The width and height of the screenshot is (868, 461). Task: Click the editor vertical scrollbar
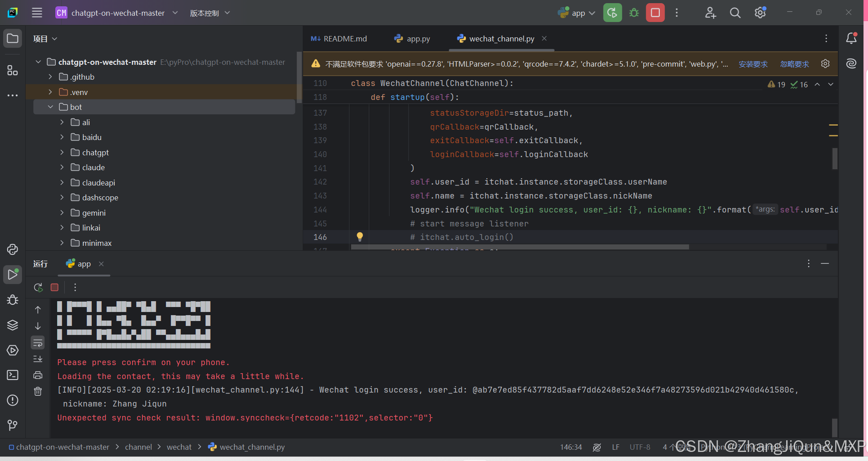point(835,159)
